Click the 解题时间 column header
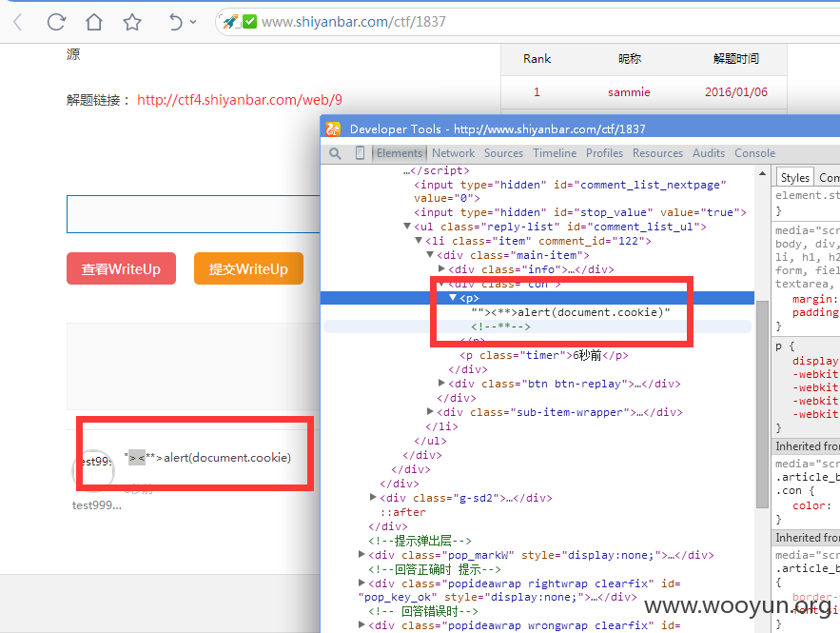The width and height of the screenshot is (840, 633). (736, 59)
